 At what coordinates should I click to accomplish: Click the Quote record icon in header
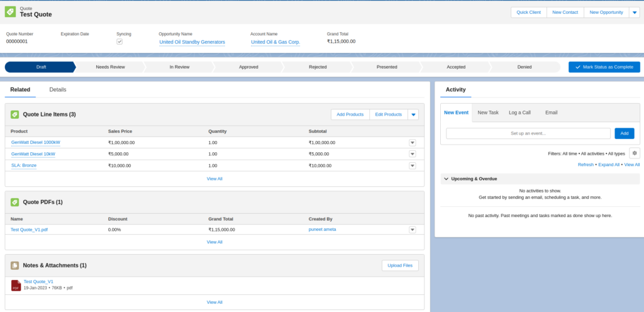click(11, 12)
